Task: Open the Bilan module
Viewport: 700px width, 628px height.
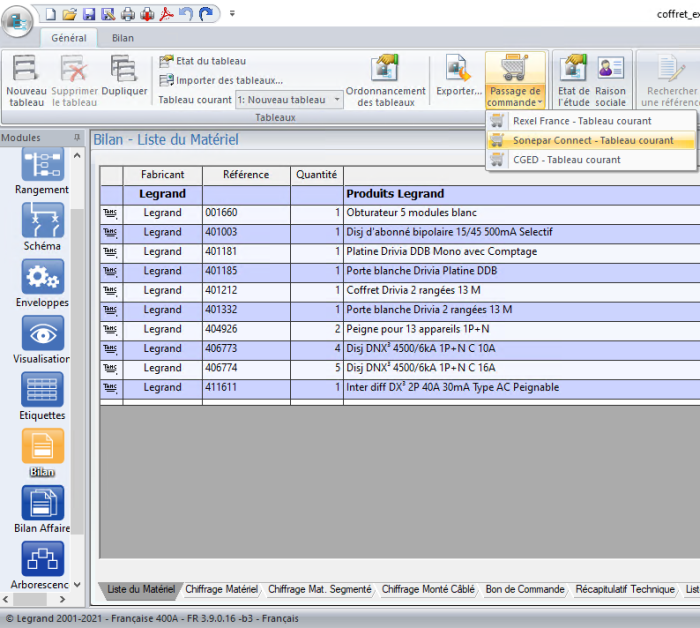Action: pyautogui.click(x=42, y=453)
